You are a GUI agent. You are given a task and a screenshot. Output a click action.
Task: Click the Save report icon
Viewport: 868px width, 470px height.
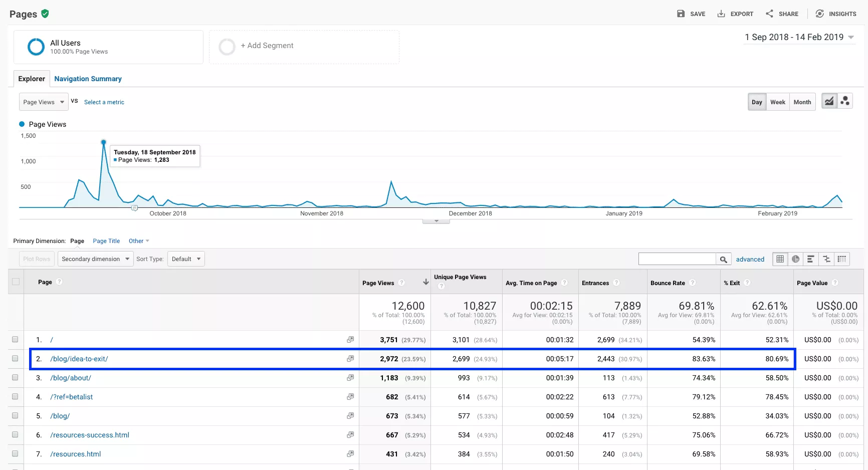click(x=681, y=14)
